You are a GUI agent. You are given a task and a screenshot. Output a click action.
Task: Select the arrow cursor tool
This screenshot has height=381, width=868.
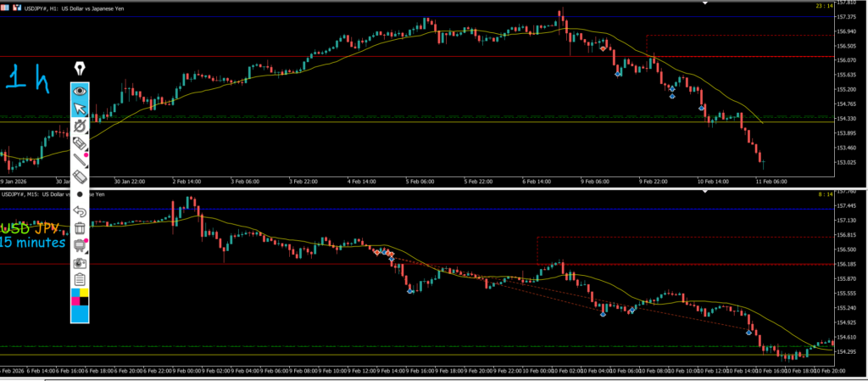(x=81, y=108)
